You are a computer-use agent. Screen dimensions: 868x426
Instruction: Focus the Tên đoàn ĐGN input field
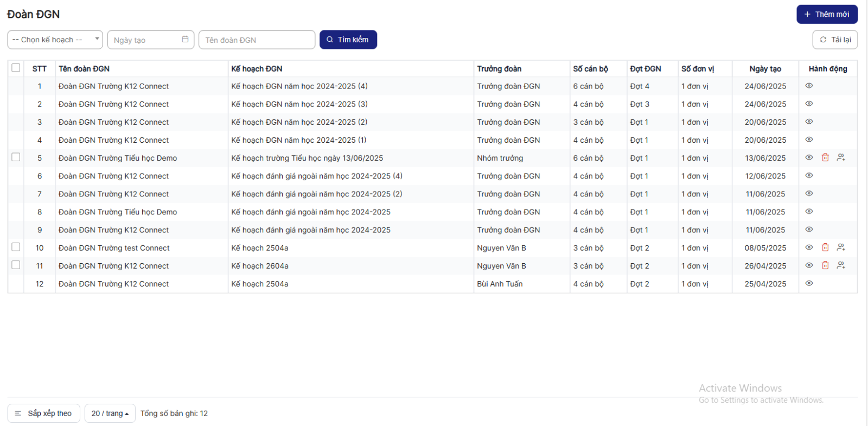point(257,40)
